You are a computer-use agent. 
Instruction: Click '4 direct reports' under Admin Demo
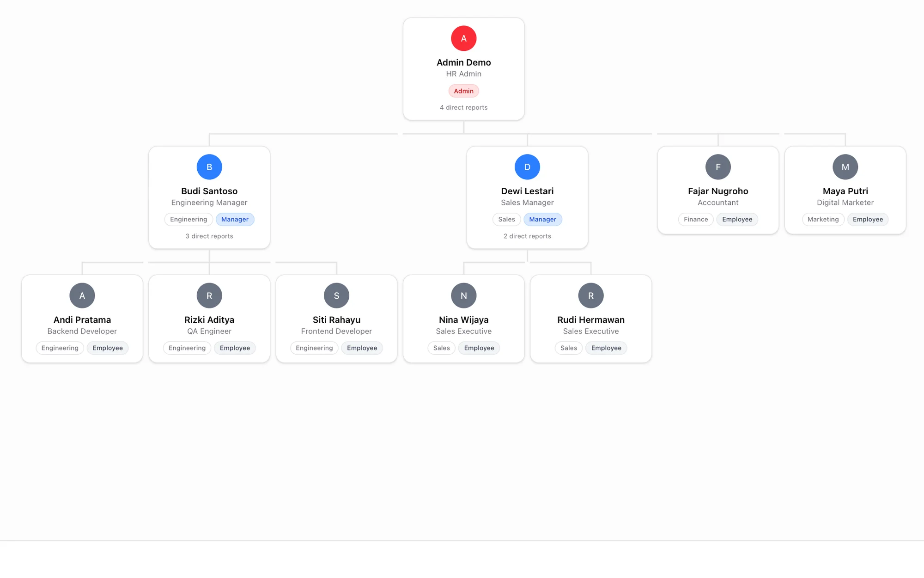point(463,107)
